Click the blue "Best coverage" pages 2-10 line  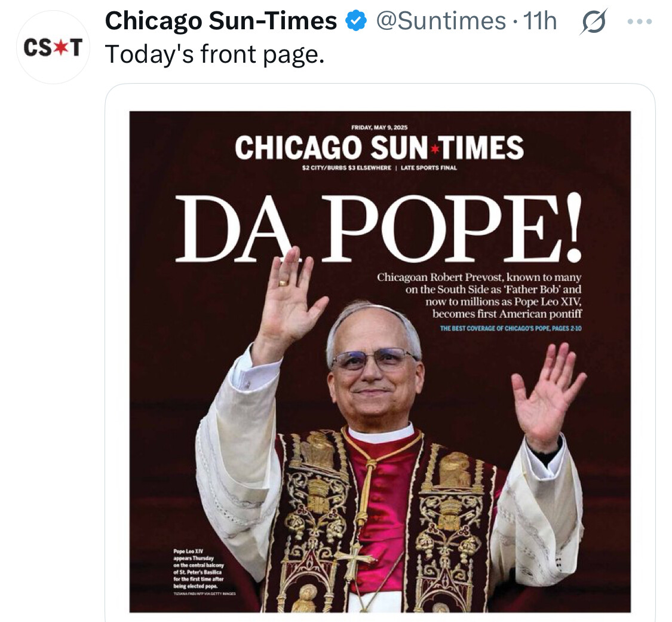pyautogui.click(x=511, y=329)
